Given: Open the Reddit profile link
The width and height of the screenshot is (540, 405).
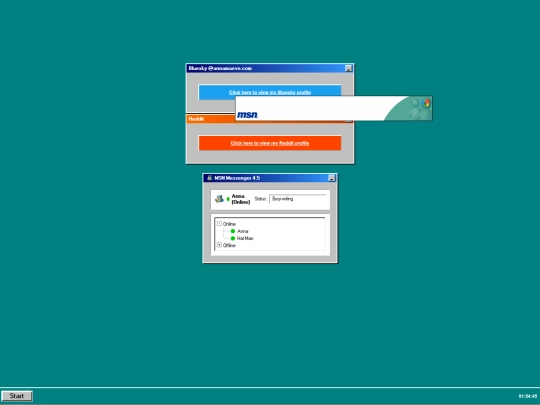Looking at the screenshot, I should 270,143.
